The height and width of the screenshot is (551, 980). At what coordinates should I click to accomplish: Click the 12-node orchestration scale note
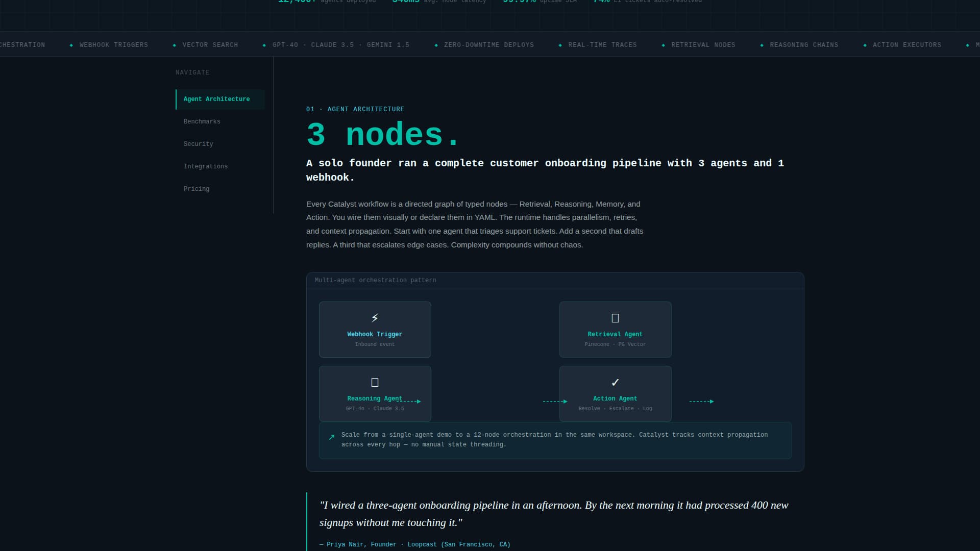[x=554, y=440]
